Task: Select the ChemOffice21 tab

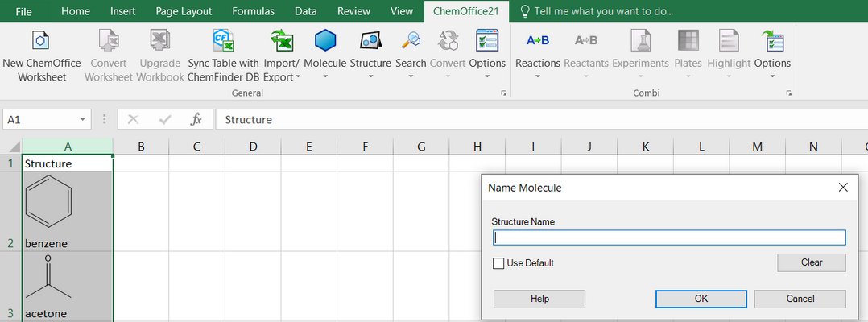Action: point(467,11)
